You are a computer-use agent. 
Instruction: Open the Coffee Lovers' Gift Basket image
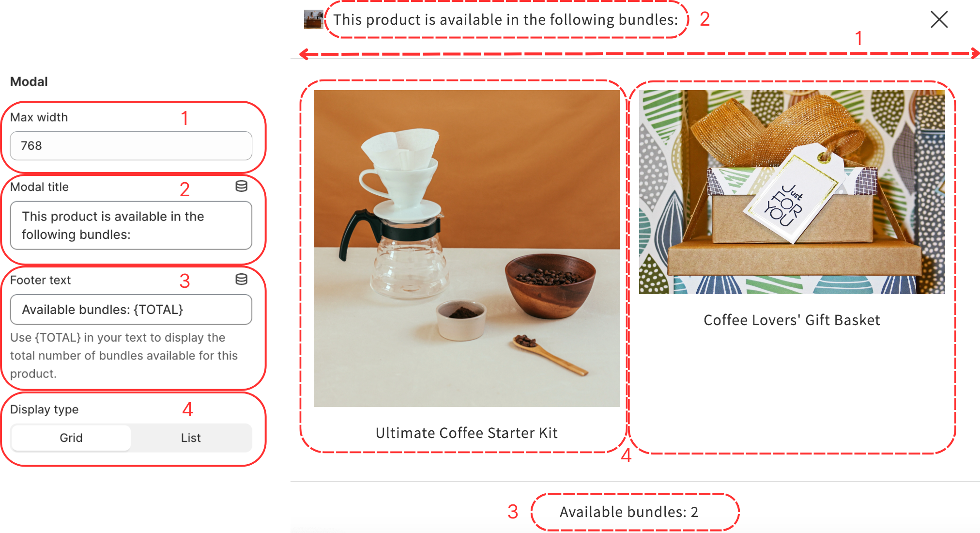[792, 192]
